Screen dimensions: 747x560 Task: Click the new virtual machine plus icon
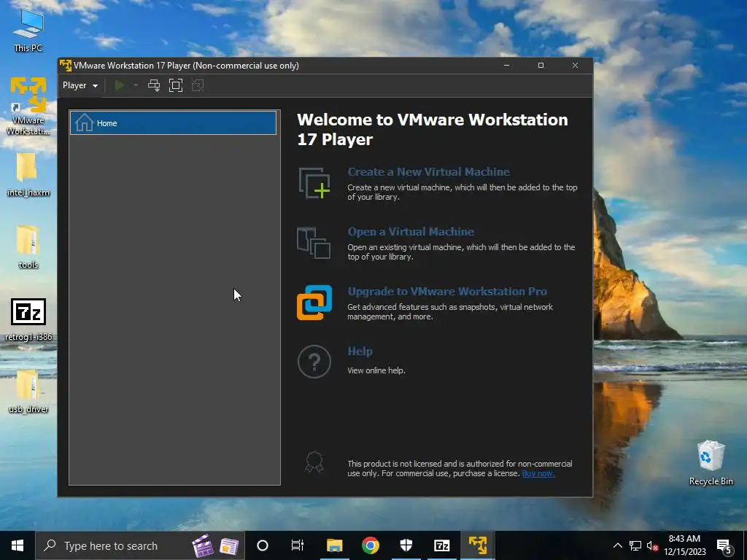coord(314,183)
